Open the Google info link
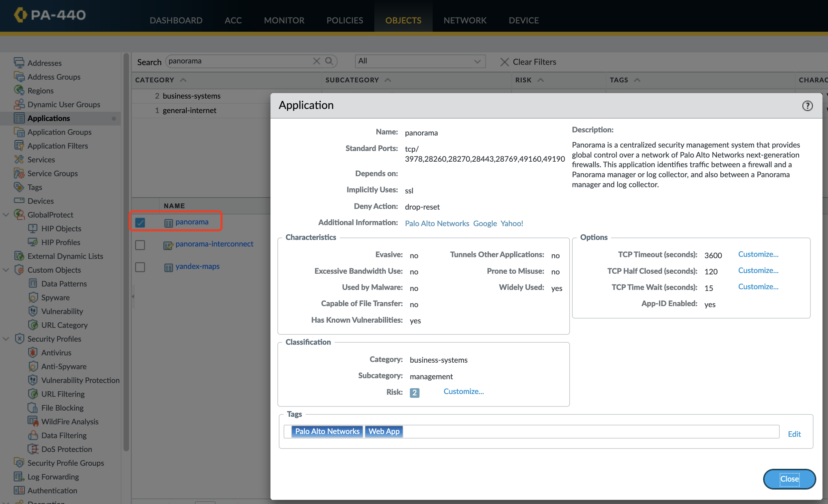 485,223
